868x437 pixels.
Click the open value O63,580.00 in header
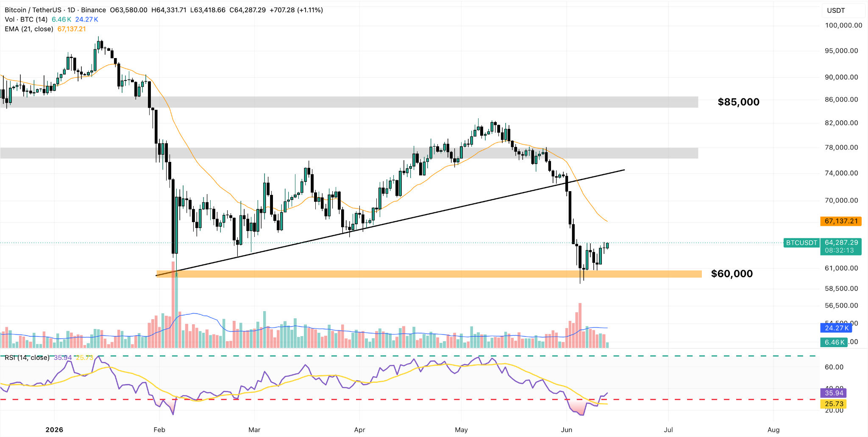tap(129, 10)
